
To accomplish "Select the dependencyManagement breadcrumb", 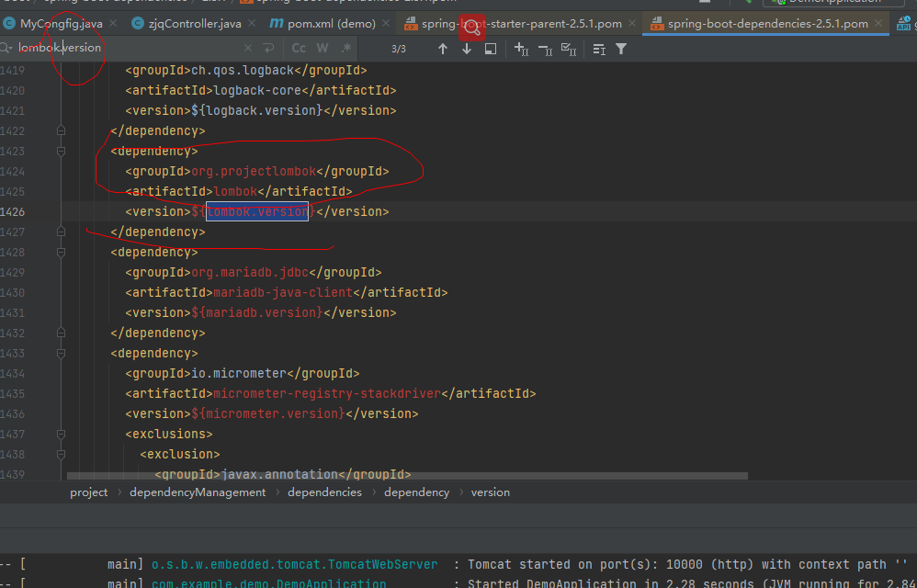I will point(198,492).
